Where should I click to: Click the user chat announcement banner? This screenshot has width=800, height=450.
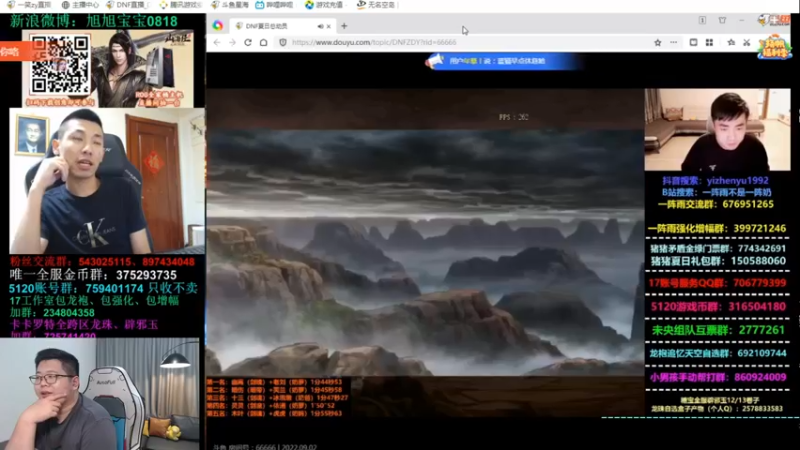coord(503,61)
